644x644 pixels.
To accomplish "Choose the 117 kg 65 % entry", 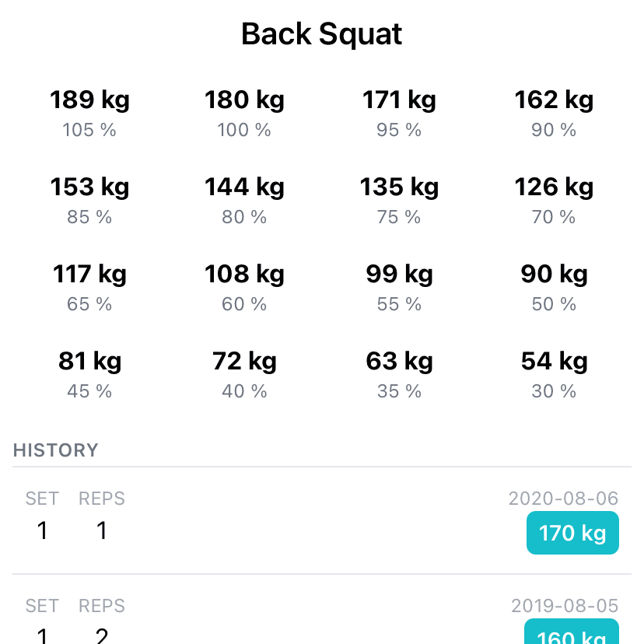I will tap(89, 287).
